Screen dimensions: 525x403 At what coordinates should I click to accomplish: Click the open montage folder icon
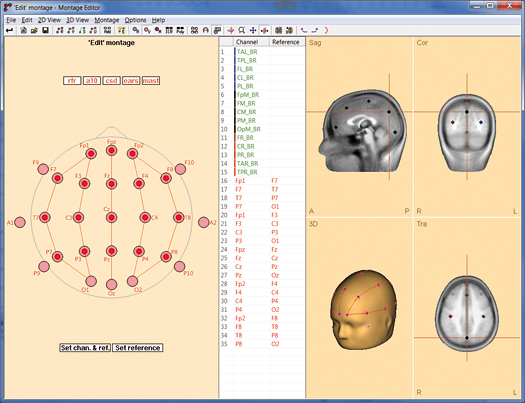pyautogui.click(x=34, y=30)
